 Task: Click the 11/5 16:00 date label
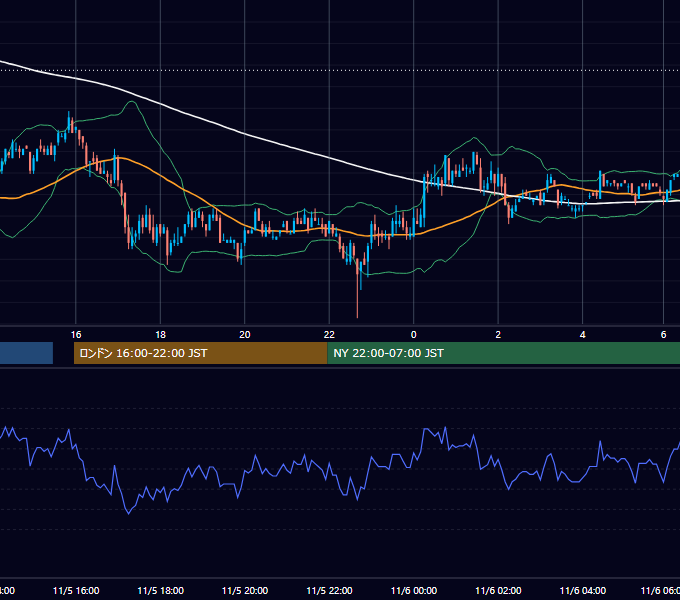pyautogui.click(x=76, y=590)
